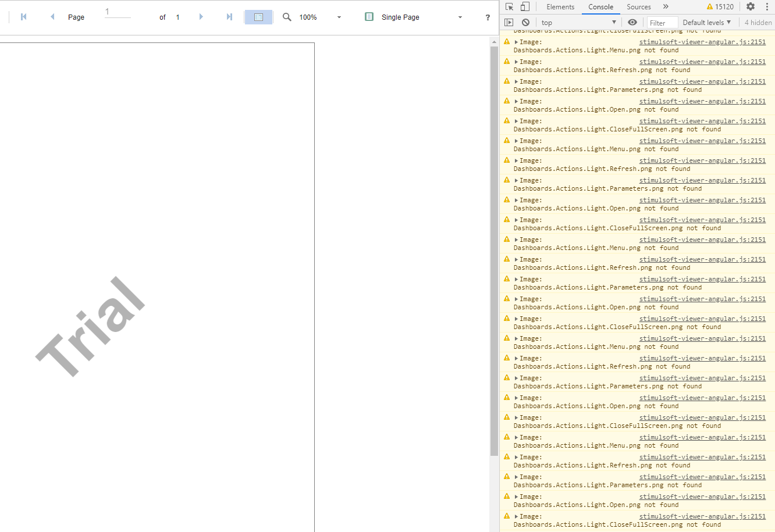Toggle DevTools device toolbar
775x532 pixels.
tap(525, 6)
